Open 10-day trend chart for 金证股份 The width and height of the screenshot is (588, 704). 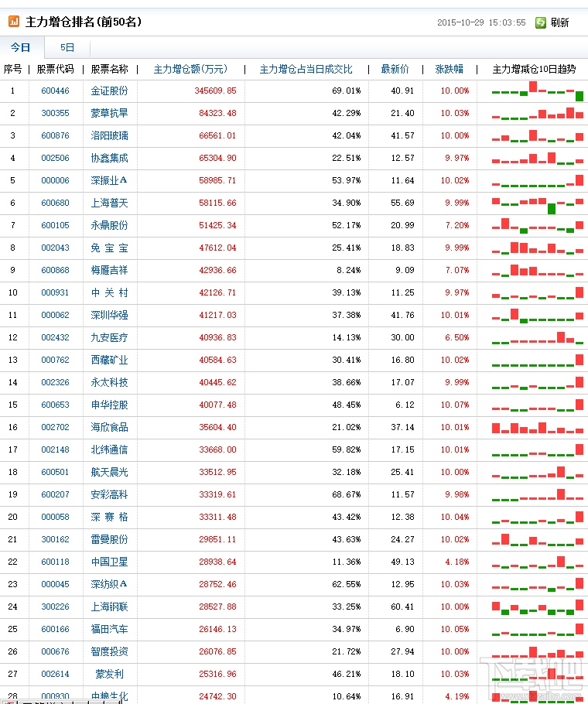pyautogui.click(x=537, y=91)
